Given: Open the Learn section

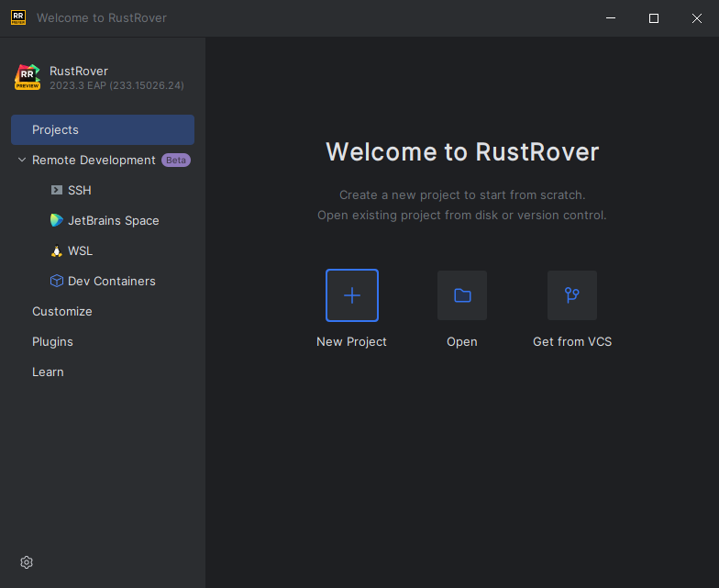Looking at the screenshot, I should tap(48, 372).
